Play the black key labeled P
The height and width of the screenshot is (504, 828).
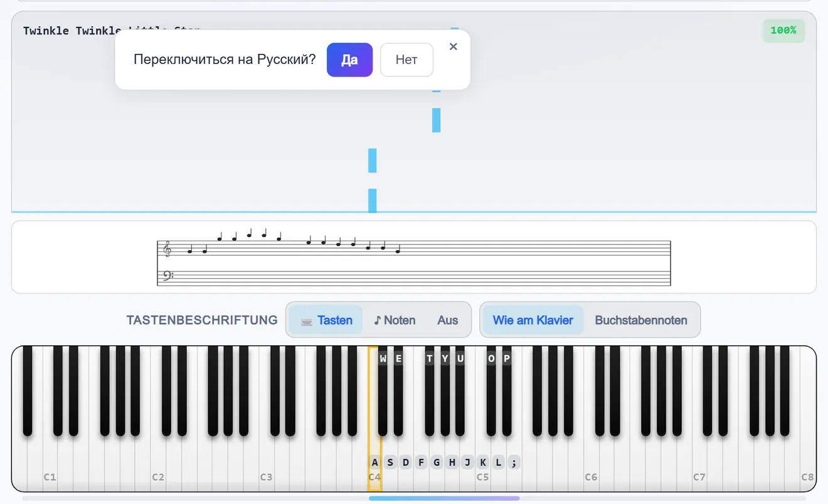coord(507,392)
